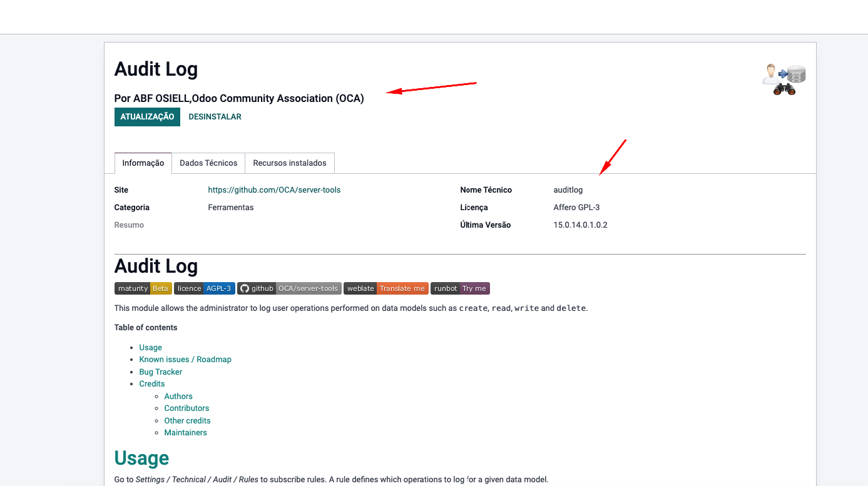
Task: Click the 'Categoria' field label
Action: (132, 208)
